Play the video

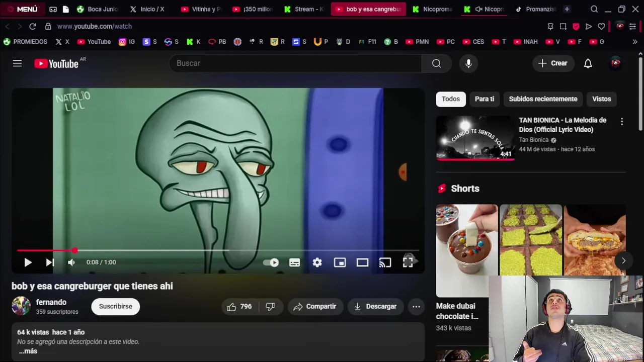28,262
